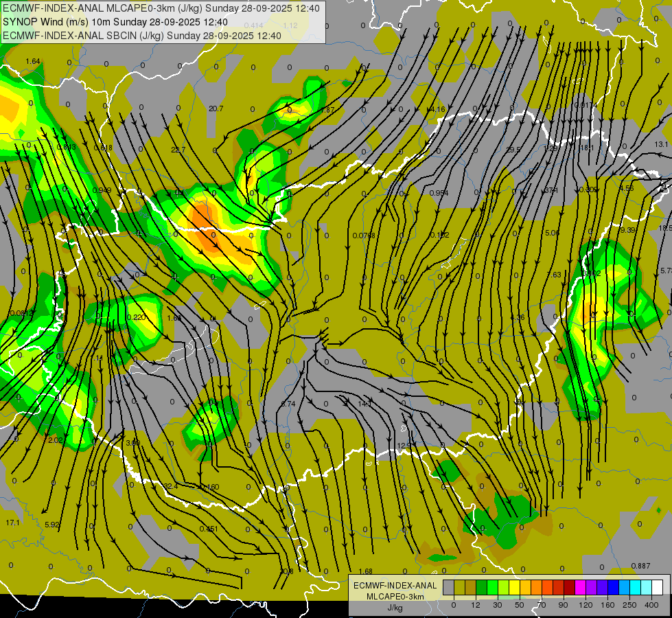This screenshot has width=672, height=618.
Task: Click the SYNOP Wind 10m header line
Action: (115, 22)
